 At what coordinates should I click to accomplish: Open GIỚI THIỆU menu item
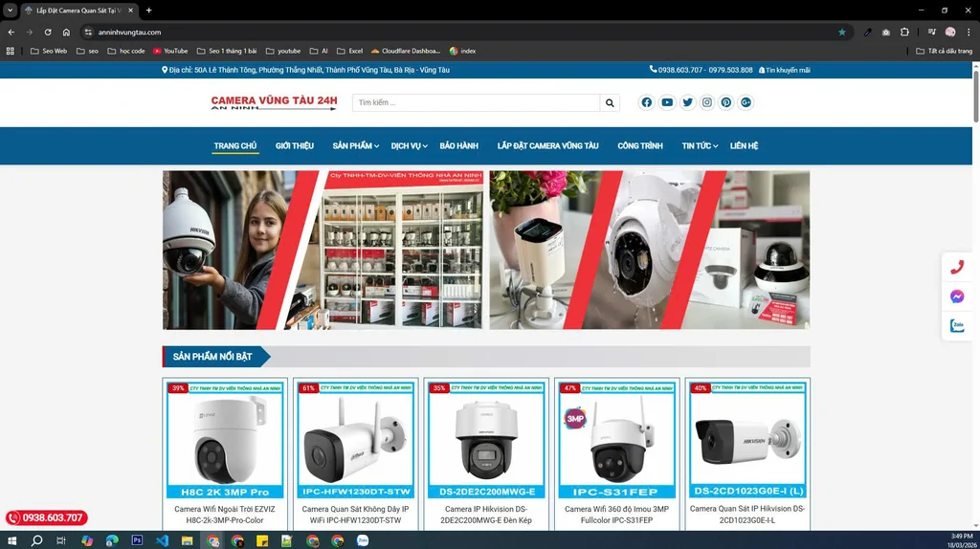[x=295, y=145]
